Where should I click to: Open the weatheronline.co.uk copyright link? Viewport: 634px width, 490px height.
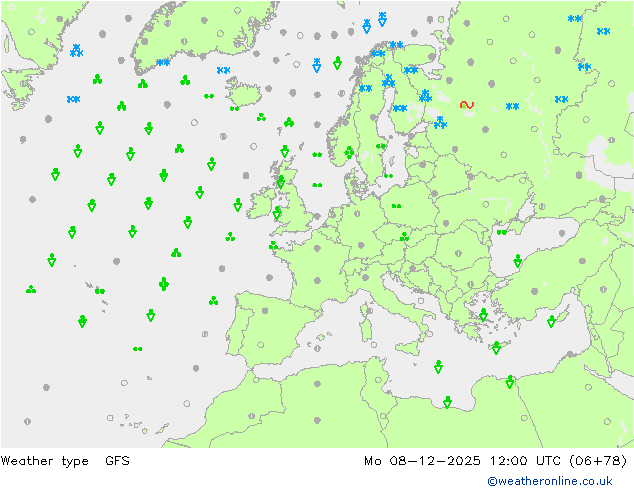550,481
